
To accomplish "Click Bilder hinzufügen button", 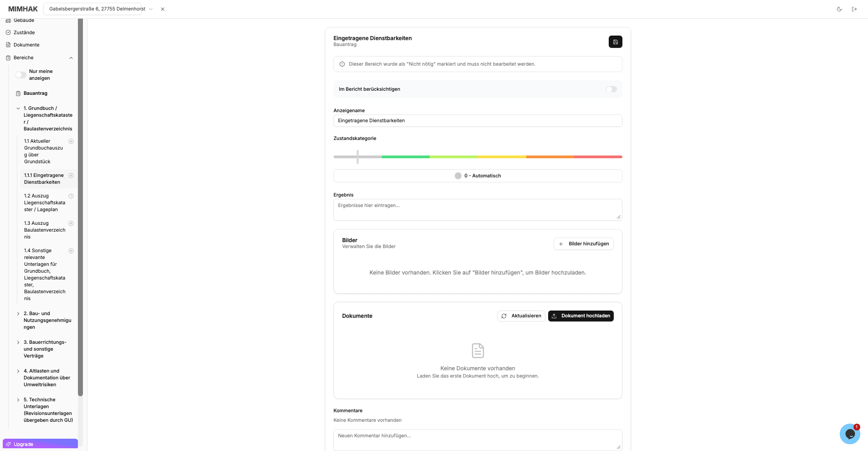I will click(584, 244).
